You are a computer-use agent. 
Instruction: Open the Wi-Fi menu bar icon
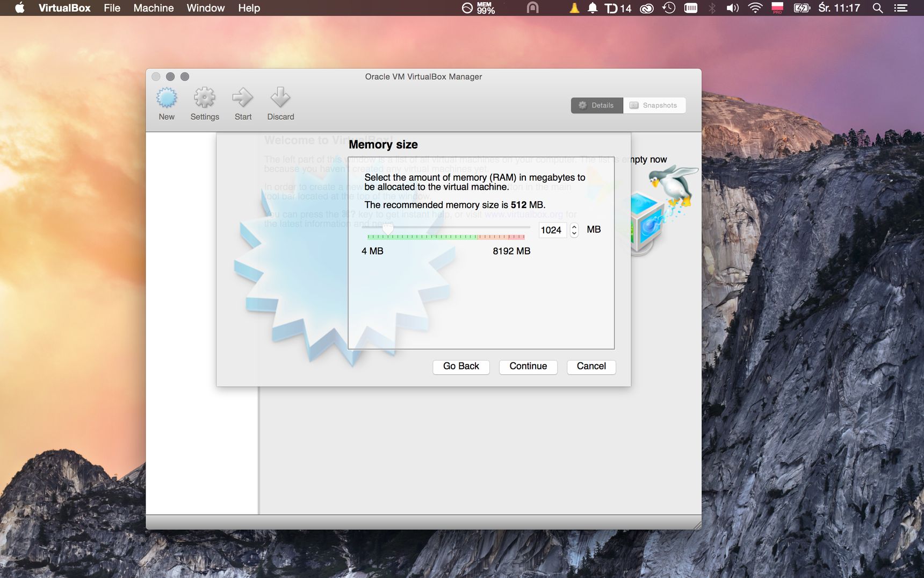[x=755, y=8]
